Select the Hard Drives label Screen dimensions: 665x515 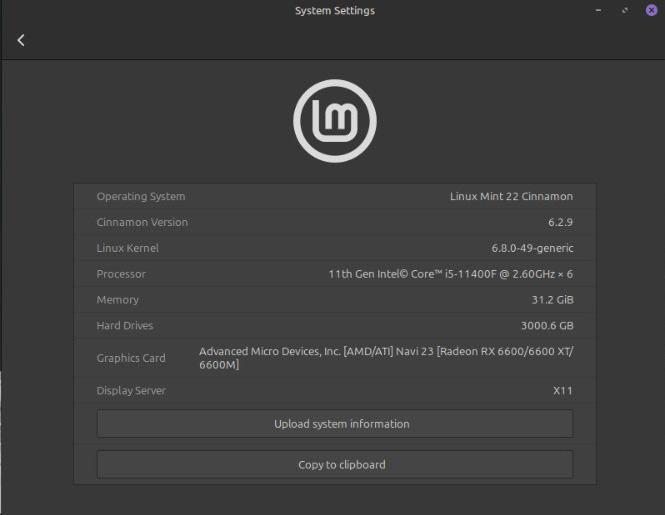[125, 326]
